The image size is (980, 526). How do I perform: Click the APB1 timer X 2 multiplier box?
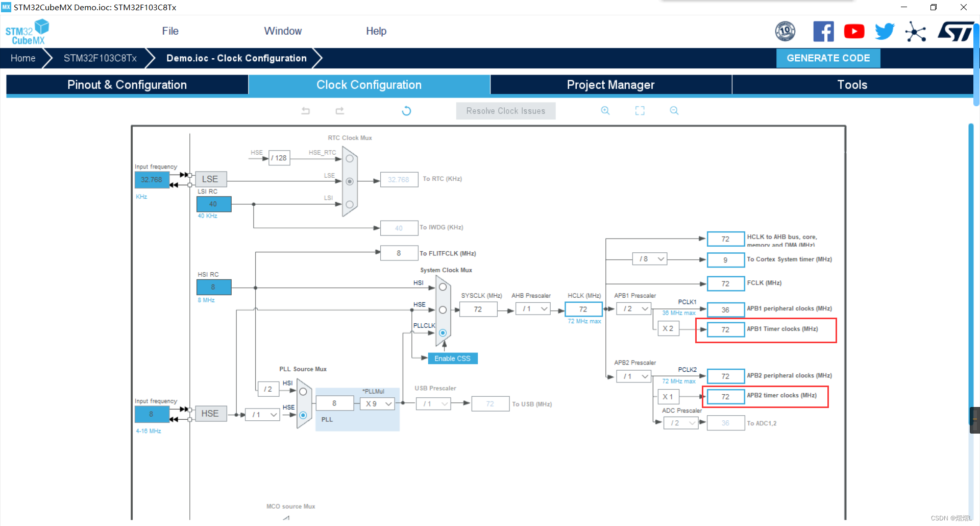[x=668, y=328]
